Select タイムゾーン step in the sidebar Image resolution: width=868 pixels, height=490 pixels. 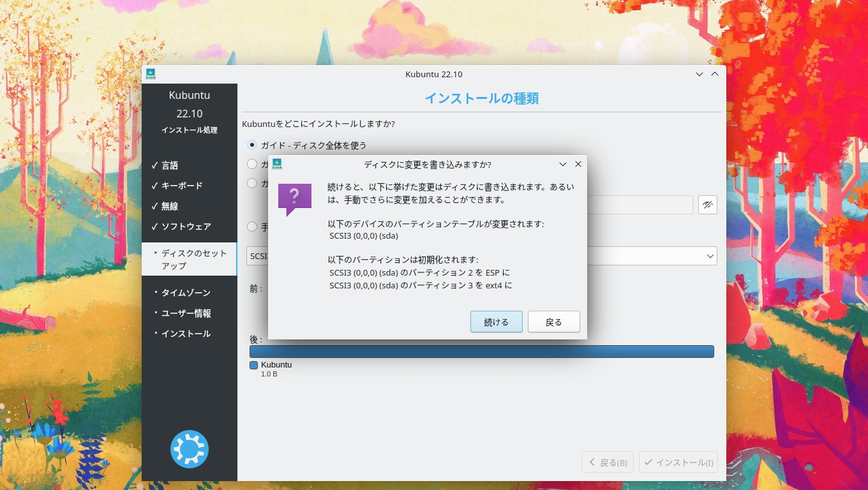pyautogui.click(x=182, y=293)
